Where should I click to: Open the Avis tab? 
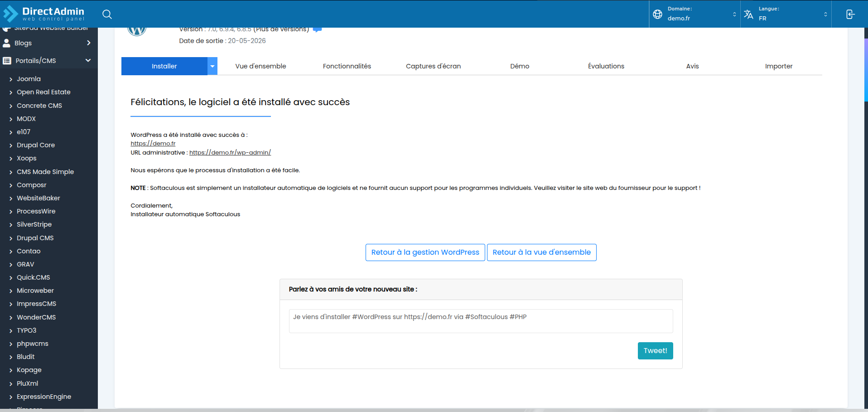692,66
